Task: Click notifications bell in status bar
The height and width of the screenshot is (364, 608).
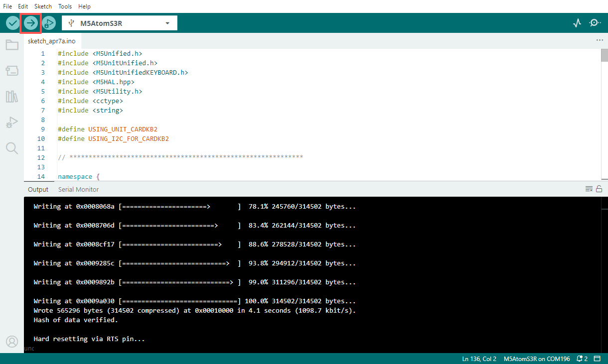Action: click(582, 359)
